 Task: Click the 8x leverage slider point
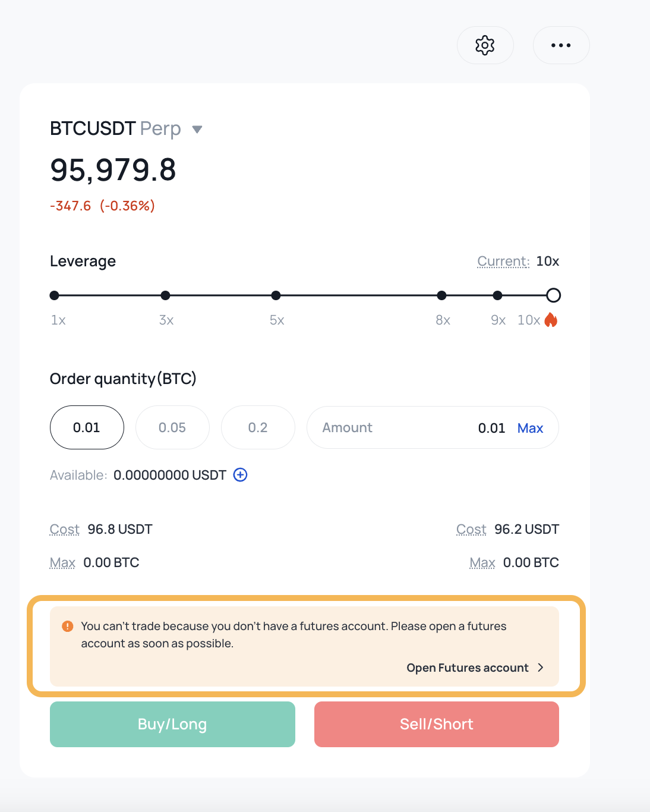tap(441, 295)
